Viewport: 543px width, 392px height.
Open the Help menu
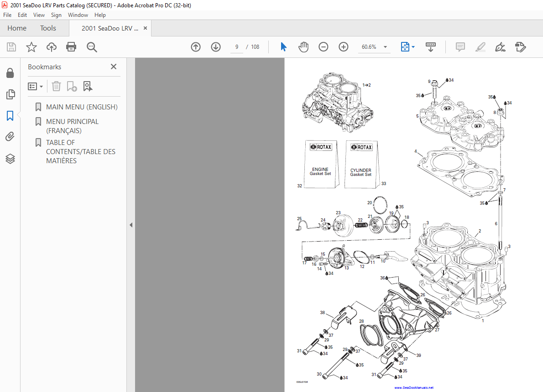100,15
